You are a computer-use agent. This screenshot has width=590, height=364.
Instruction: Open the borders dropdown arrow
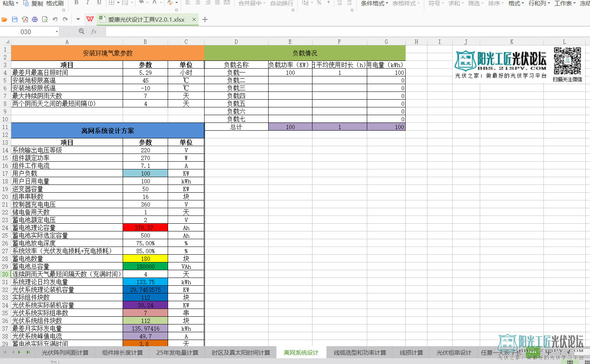pyautogui.click(x=118, y=3)
